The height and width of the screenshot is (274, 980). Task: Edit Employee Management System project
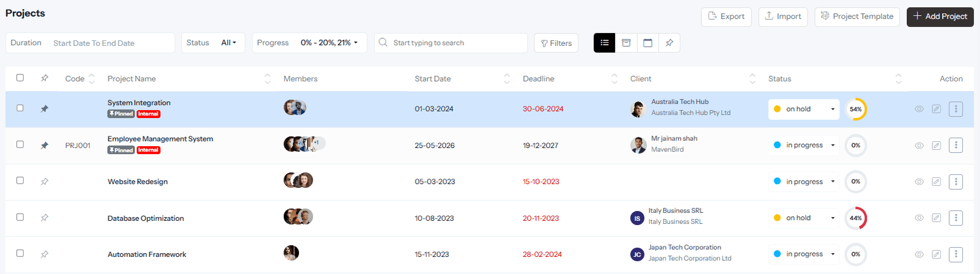pos(936,146)
